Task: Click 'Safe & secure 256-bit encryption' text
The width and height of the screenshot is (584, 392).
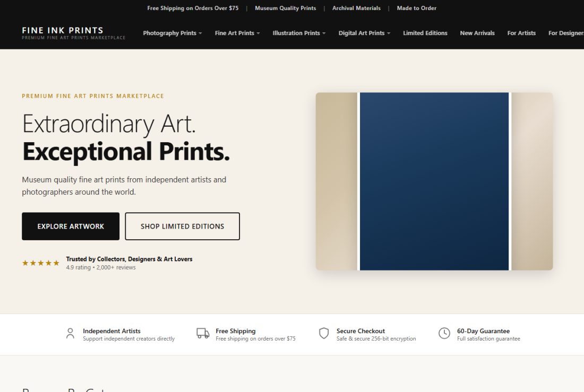Action: pyautogui.click(x=376, y=339)
